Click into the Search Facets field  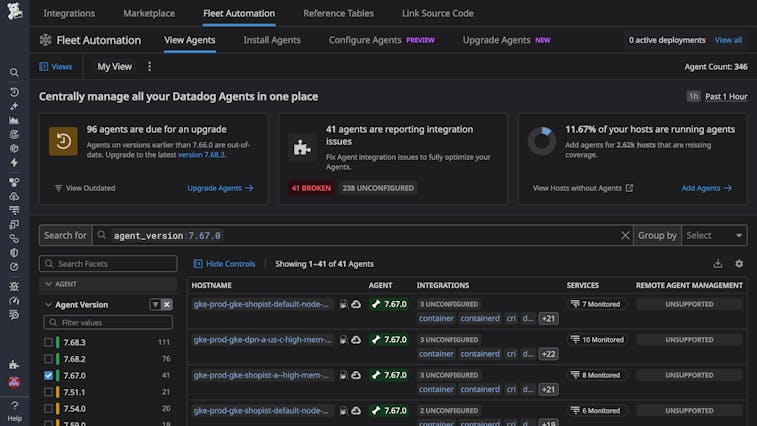[108, 264]
